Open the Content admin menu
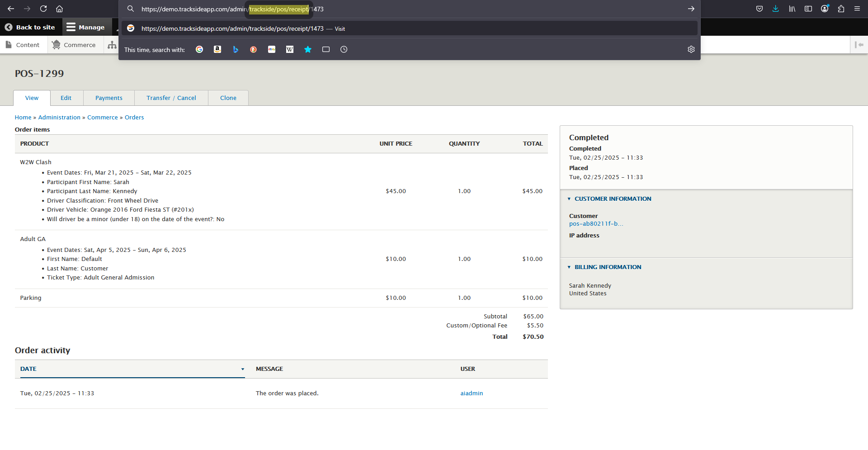Screen dimensions: 868x450 (23, 45)
